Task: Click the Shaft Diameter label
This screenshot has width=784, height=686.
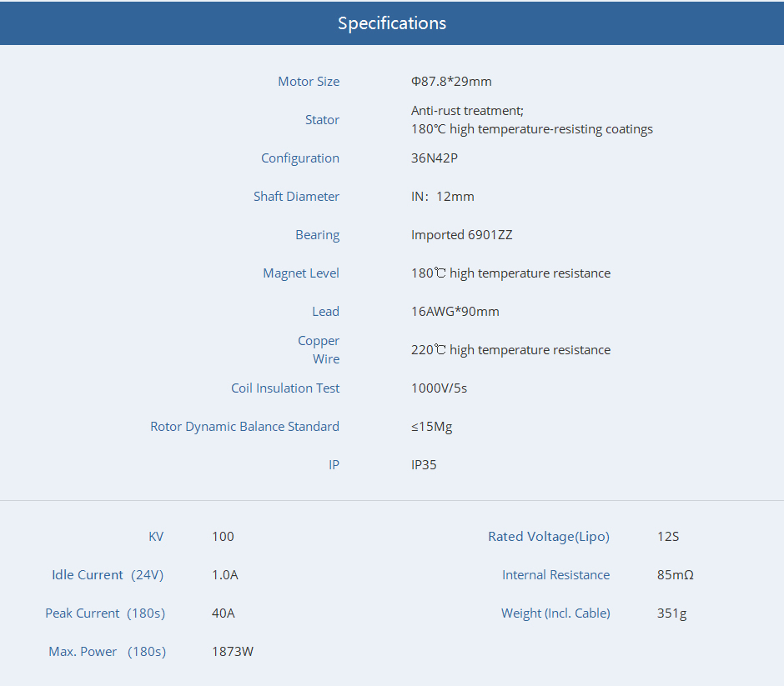Action: [x=296, y=197]
